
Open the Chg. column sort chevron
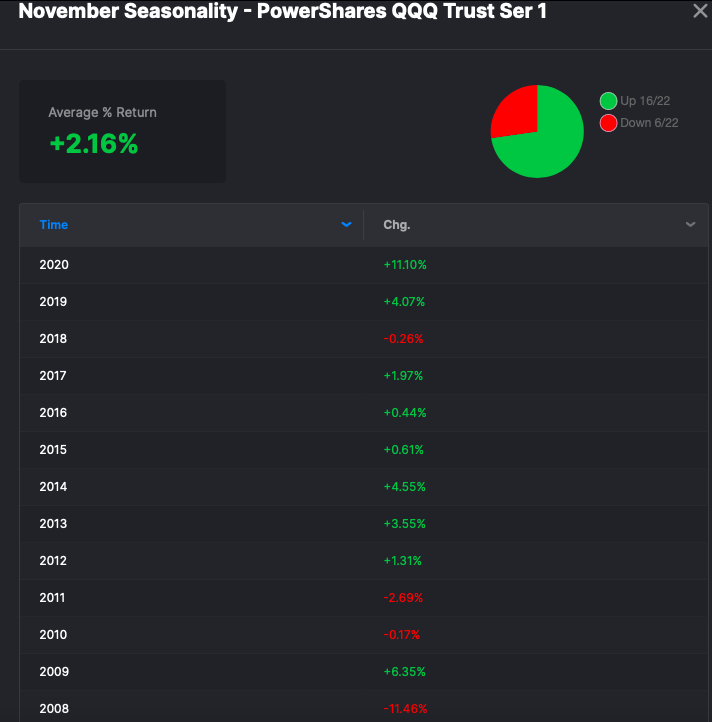pos(690,224)
